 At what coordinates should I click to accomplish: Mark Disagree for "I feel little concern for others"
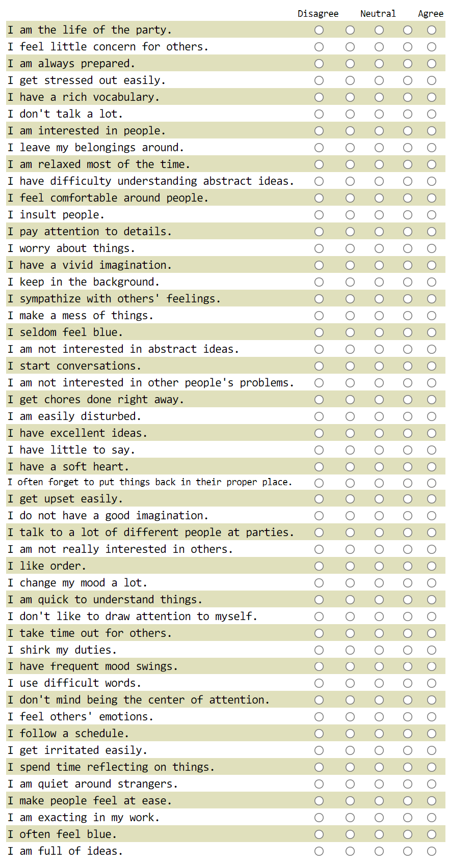pos(319,47)
